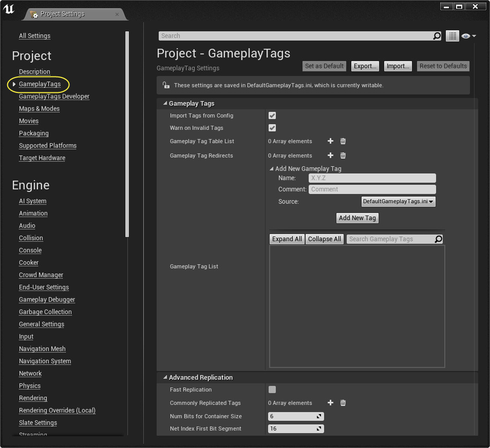Click the Unreal Engine logo icon
490x448 pixels.
tap(9, 10)
